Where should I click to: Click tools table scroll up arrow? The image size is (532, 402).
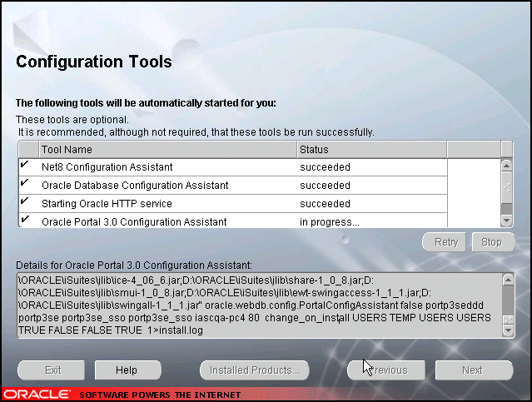click(506, 166)
